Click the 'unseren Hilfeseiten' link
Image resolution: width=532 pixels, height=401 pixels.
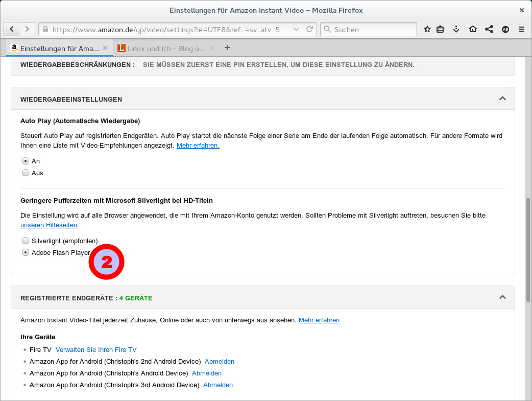pos(49,225)
